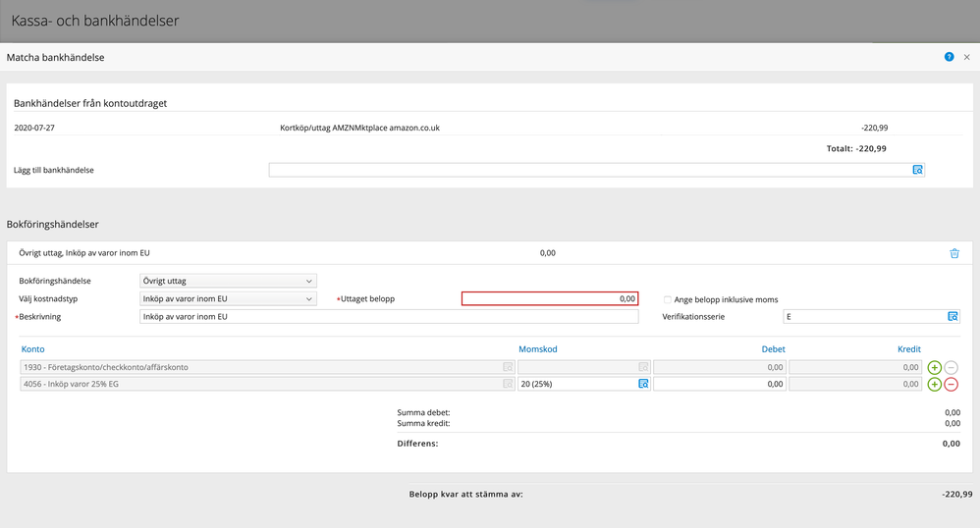Click the Verifikationsserie field containing E

click(864, 317)
